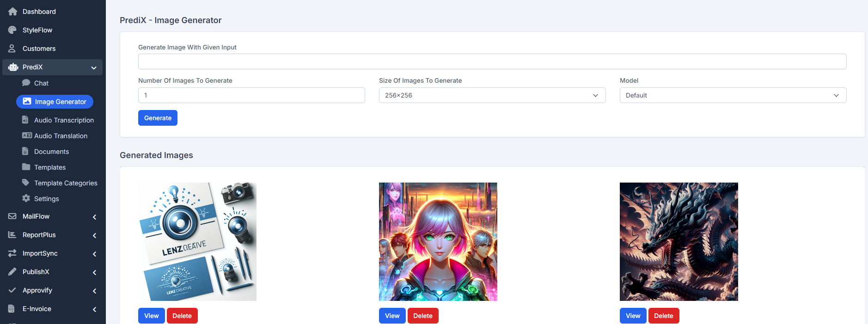868x324 pixels.
Task: Click the E-Invoice document icon
Action: pyautogui.click(x=12, y=309)
